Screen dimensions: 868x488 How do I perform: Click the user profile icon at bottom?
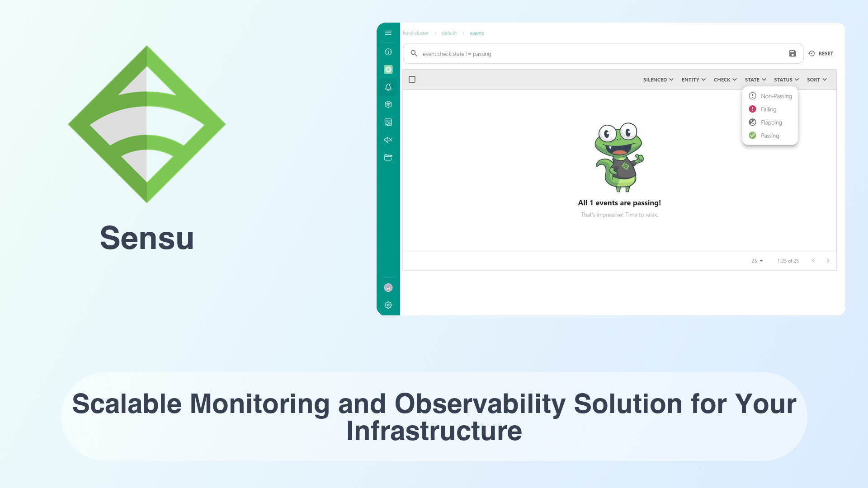coord(388,288)
